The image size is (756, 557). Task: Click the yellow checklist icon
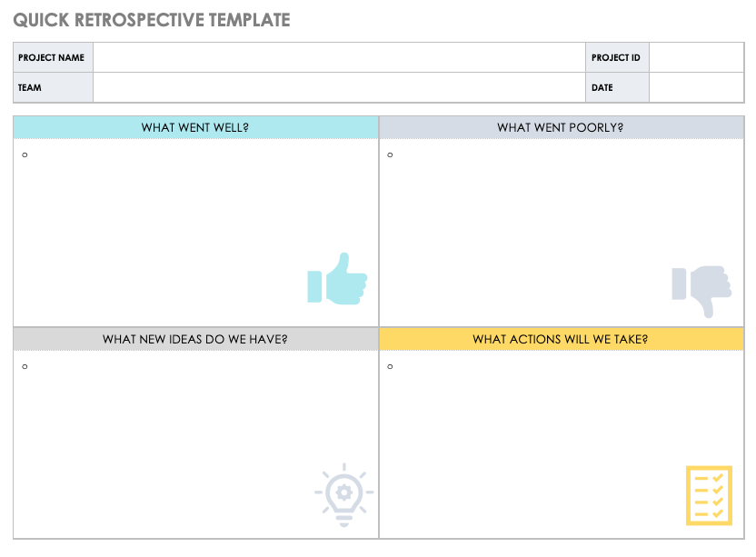710,495
